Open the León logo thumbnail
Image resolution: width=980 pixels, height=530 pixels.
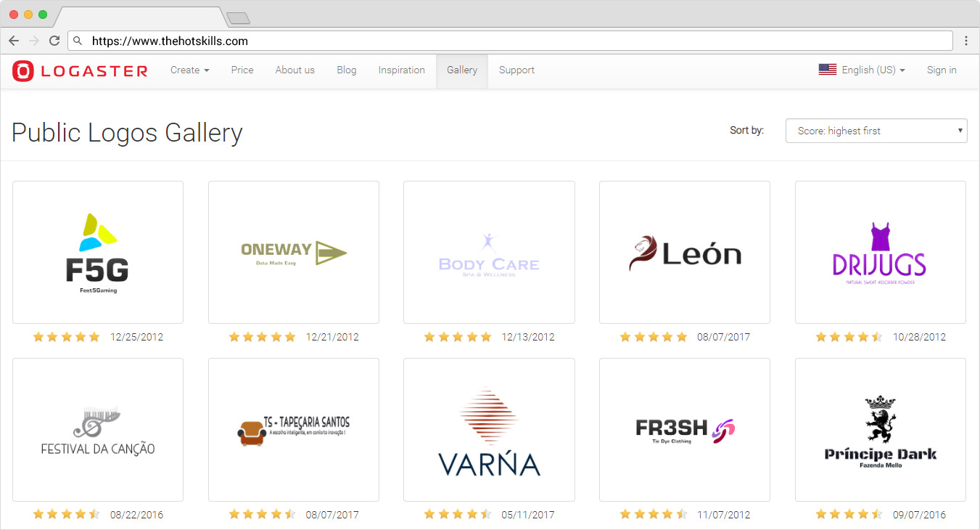tap(685, 252)
